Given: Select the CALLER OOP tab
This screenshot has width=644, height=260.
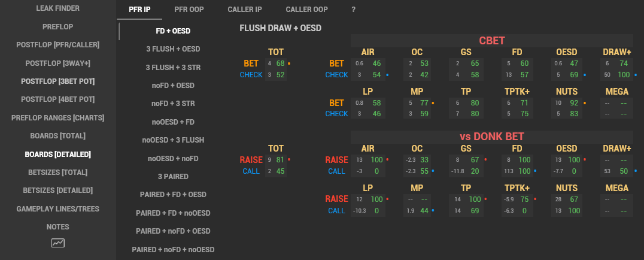Looking at the screenshot, I should [307, 10].
